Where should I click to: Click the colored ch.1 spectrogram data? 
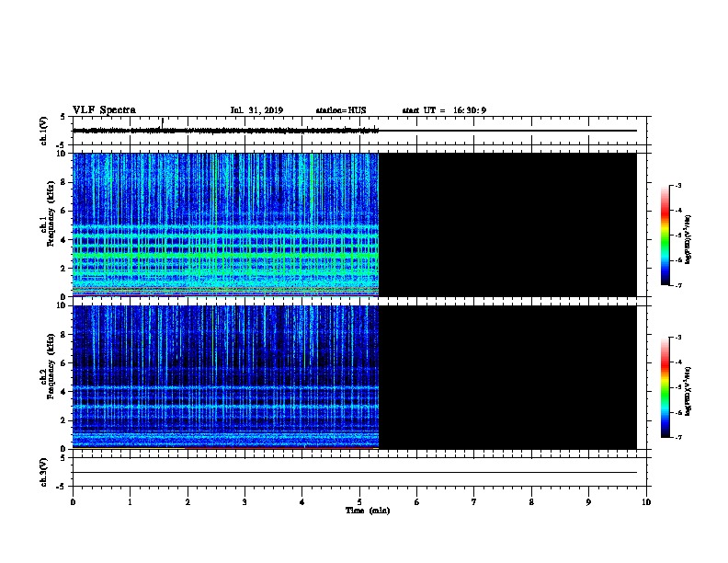[x=225, y=224]
